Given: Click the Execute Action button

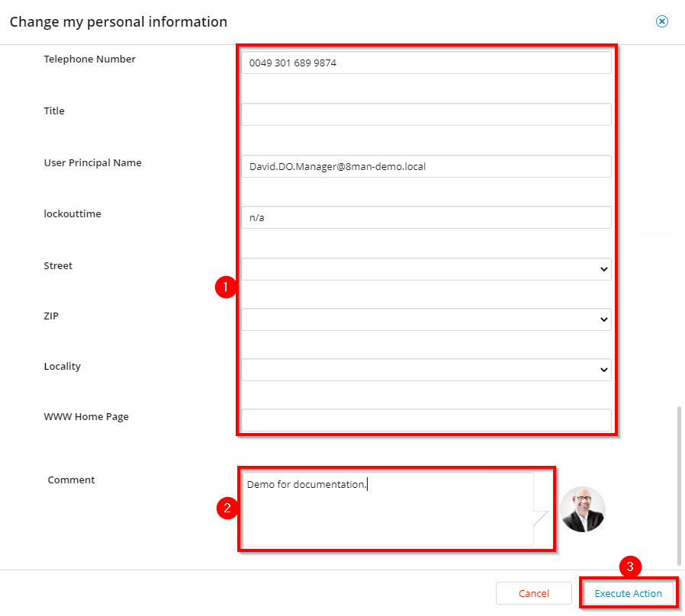Looking at the screenshot, I should 629,593.
